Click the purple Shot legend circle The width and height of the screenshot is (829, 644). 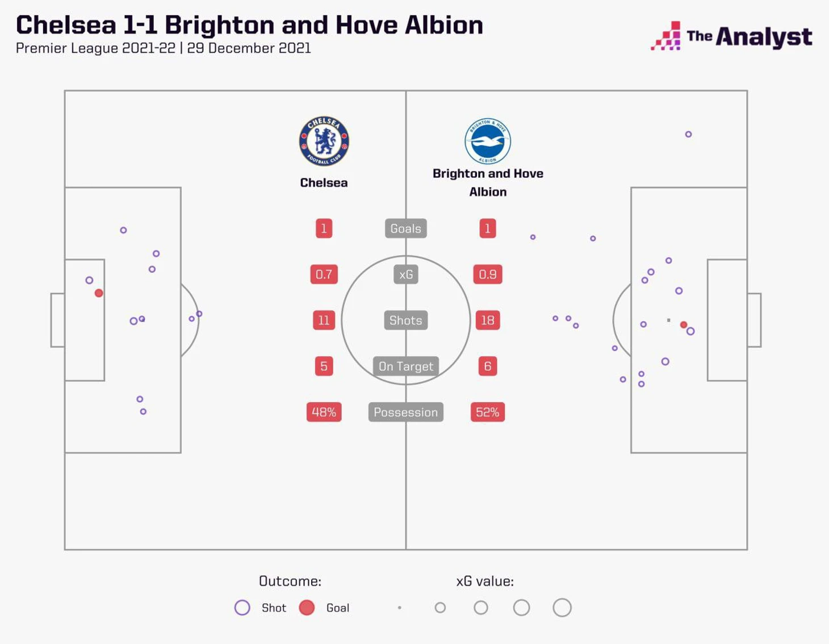[242, 608]
